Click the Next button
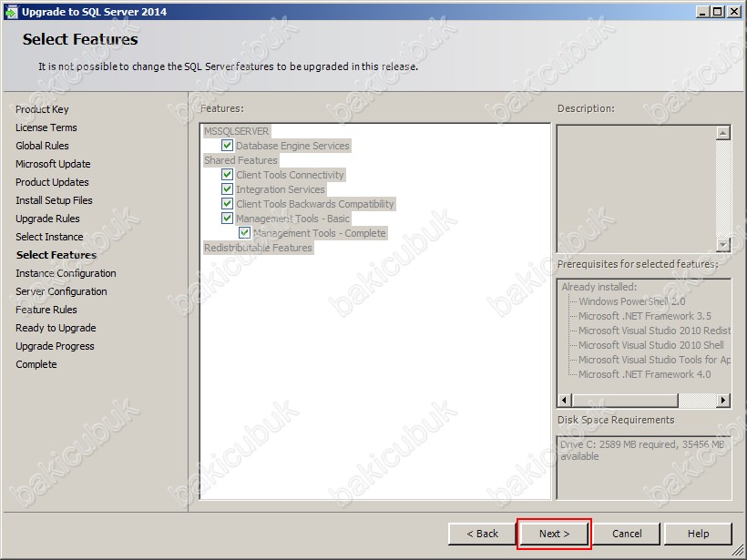 point(554,534)
